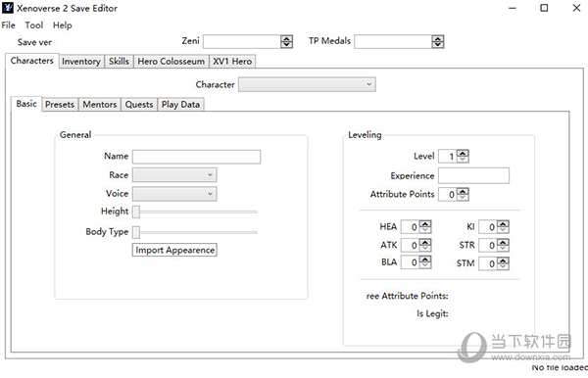Click the STM stat spinner arrows

503,263
